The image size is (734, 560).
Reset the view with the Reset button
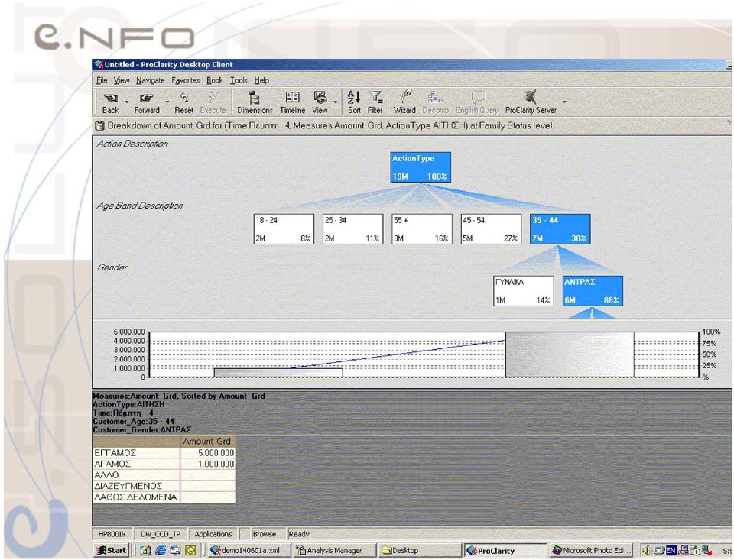183,102
